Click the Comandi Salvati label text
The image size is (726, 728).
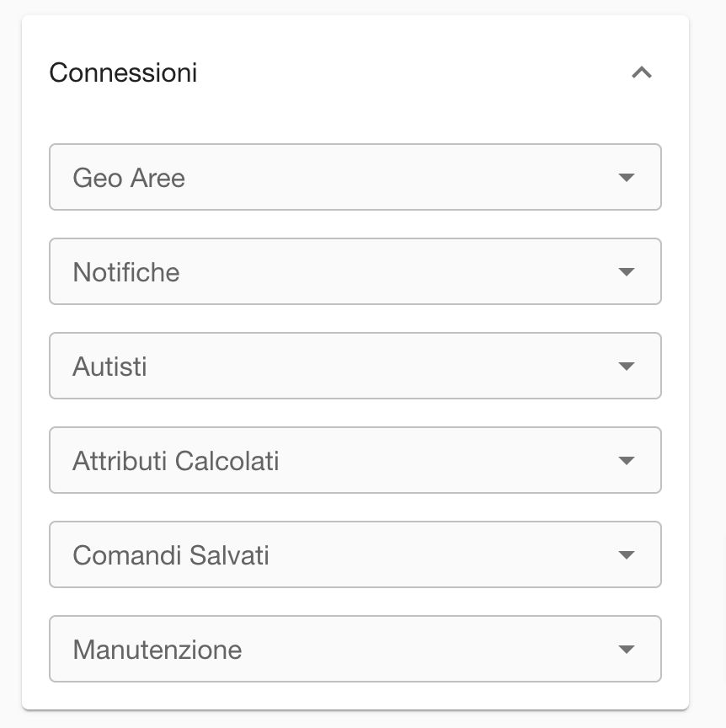tap(171, 555)
